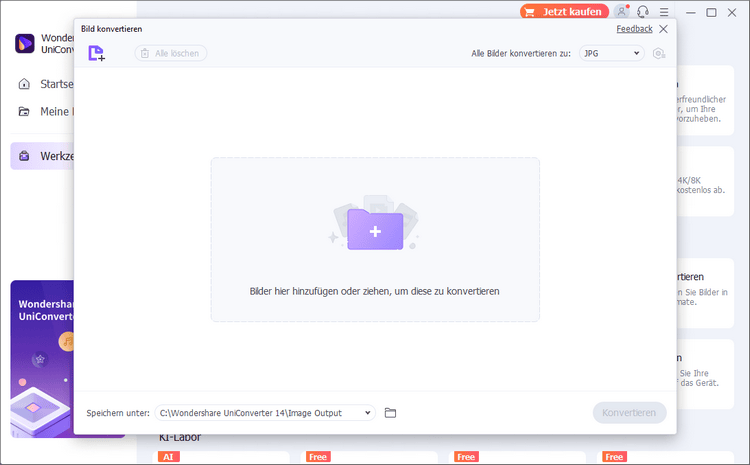This screenshot has width=750, height=465.
Task: Open the hamburger main menu
Action: pyautogui.click(x=664, y=12)
